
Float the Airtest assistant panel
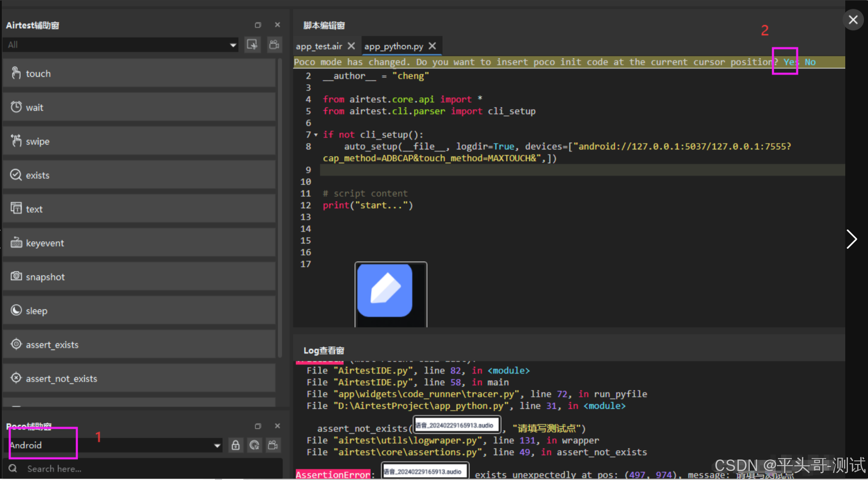click(258, 25)
